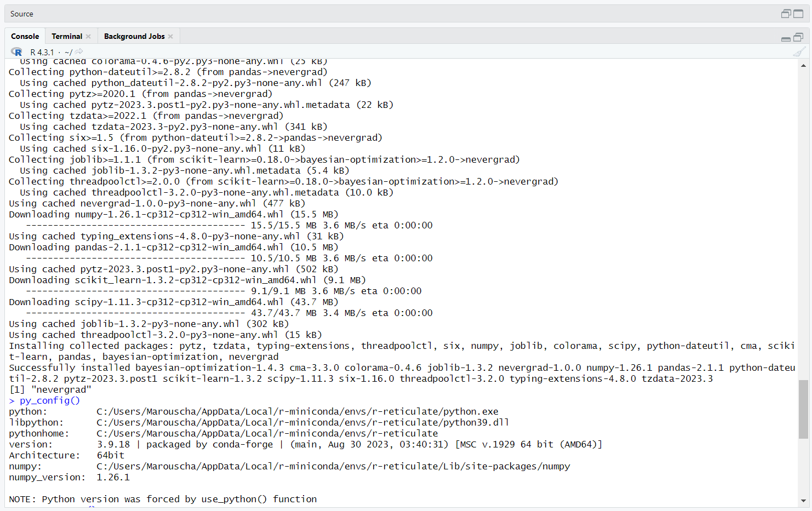Maximize the Console pane
The width and height of the screenshot is (812, 511).
point(798,36)
